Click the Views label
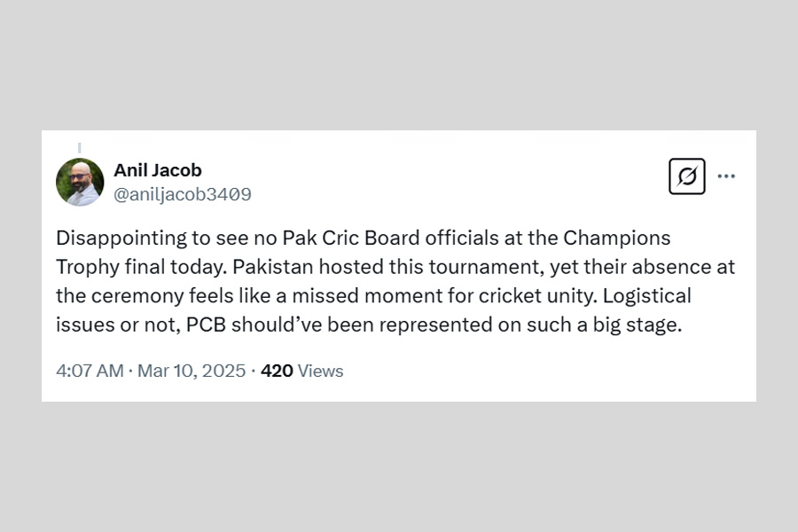The image size is (798, 532). (x=320, y=371)
